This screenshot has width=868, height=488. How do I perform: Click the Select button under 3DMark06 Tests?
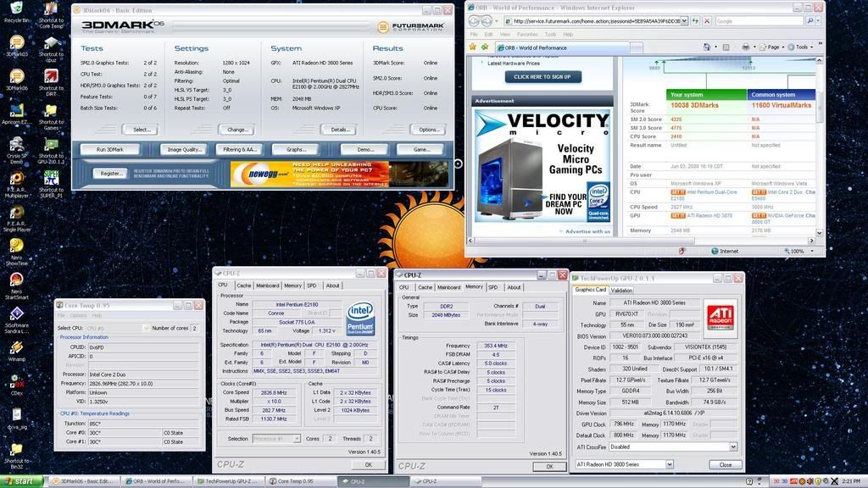pyautogui.click(x=142, y=130)
